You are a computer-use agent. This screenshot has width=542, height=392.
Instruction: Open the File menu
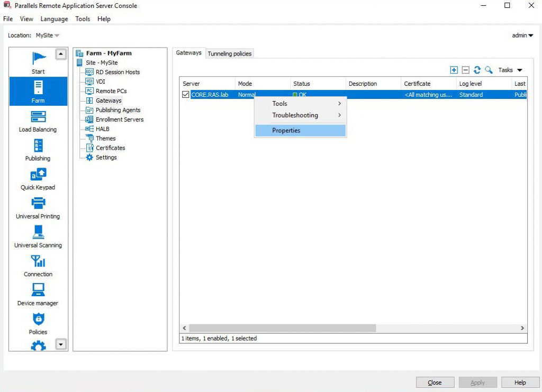click(x=8, y=19)
